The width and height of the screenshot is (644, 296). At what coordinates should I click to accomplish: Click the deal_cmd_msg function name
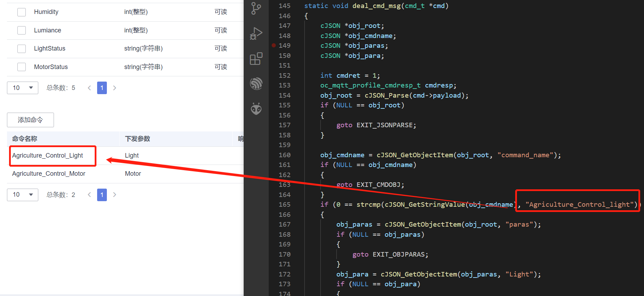pyautogui.click(x=376, y=6)
